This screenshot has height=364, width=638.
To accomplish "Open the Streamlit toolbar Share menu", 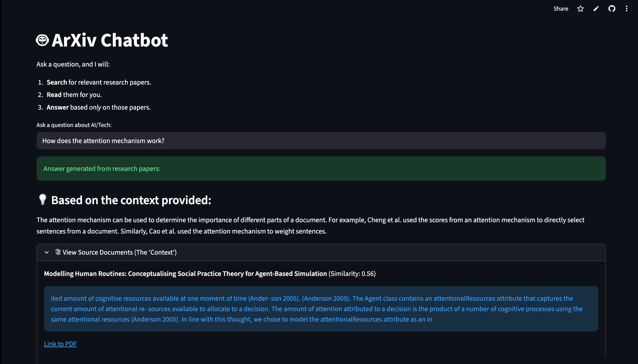I will 561,9.
